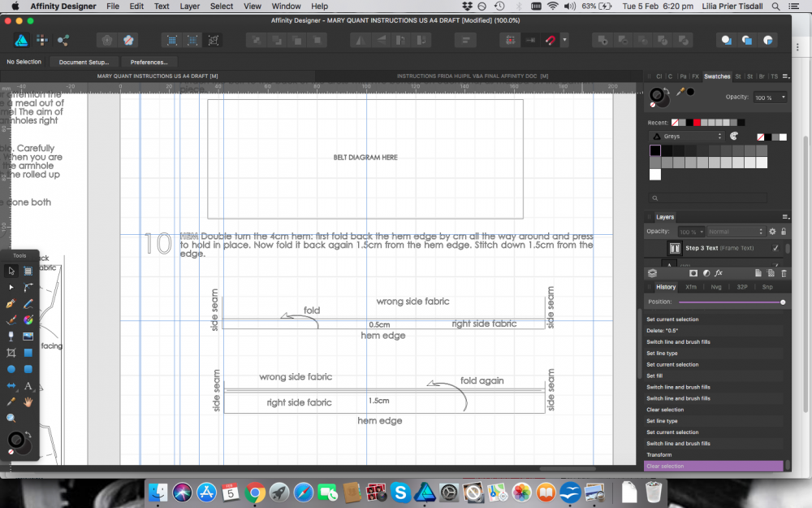Lock the selected layer in the Layers panel

point(783,231)
